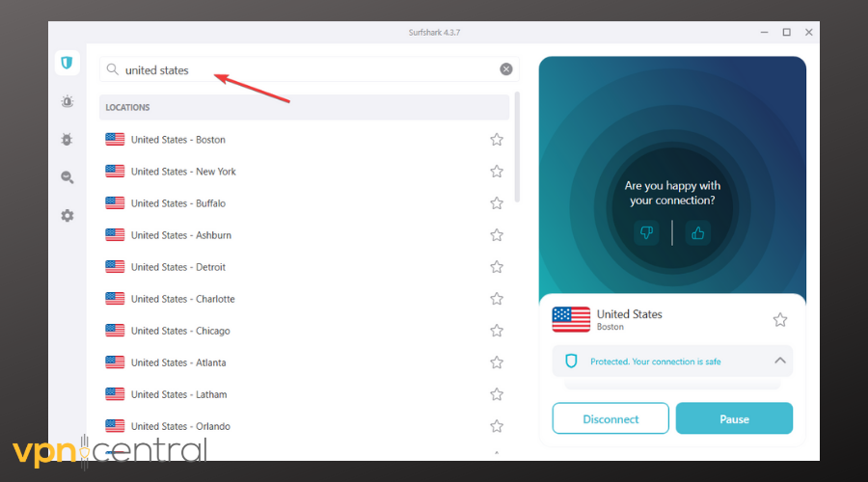Select United States - Atlanta location

coord(304,362)
